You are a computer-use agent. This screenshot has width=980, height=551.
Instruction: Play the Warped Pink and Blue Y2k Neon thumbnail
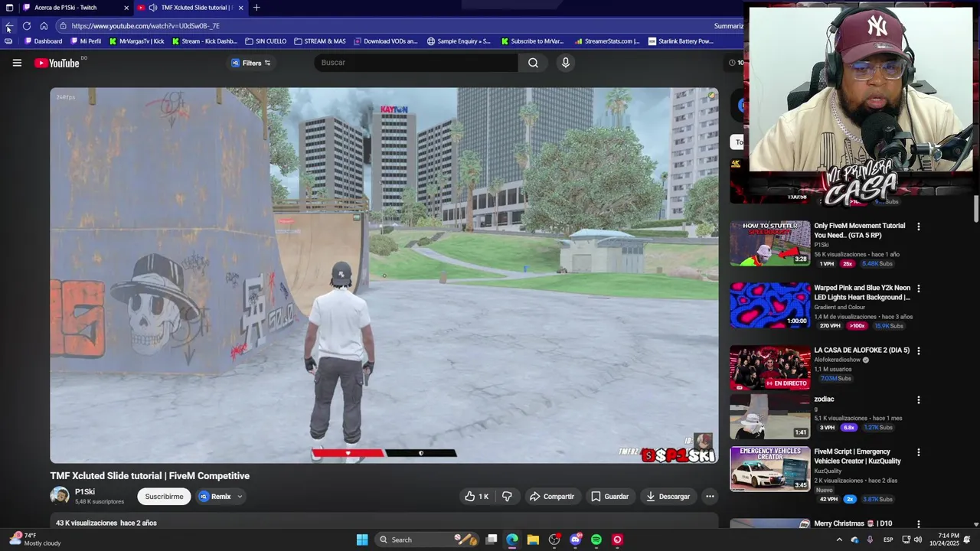(769, 305)
